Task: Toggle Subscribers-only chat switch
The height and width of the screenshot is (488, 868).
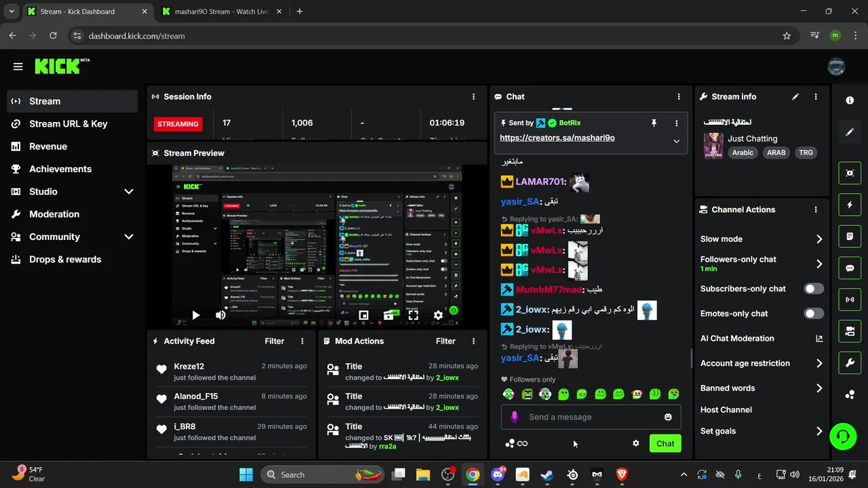Action: click(x=814, y=289)
